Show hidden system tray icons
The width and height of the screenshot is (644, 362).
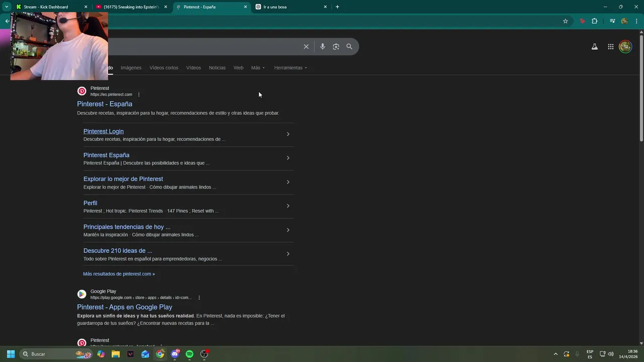pos(555,354)
